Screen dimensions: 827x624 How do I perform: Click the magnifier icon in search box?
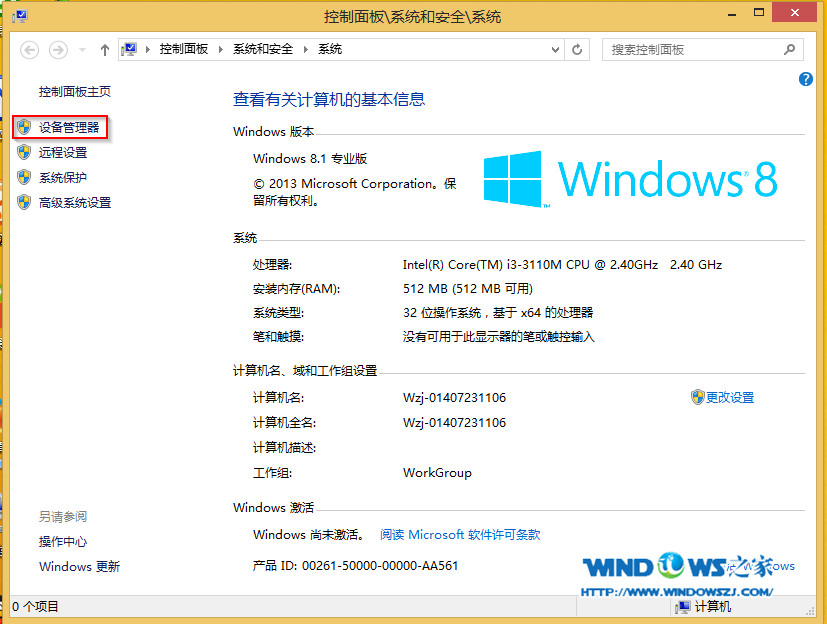coord(789,49)
